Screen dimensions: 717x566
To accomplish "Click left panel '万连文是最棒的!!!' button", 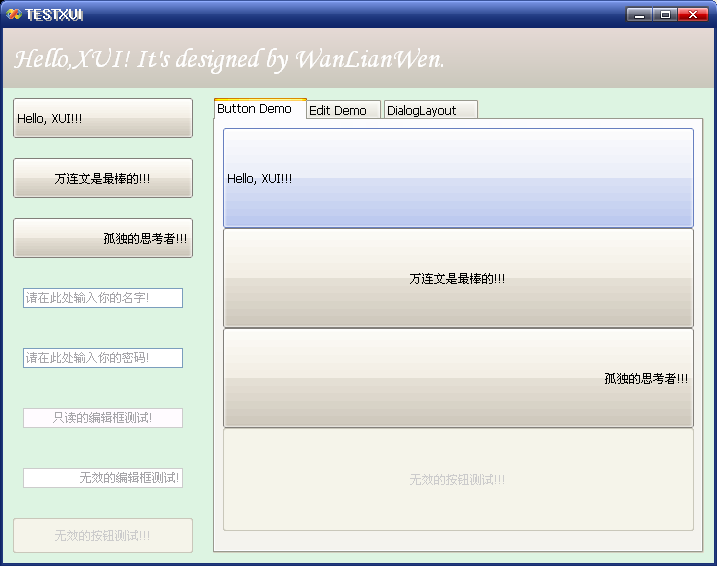I will coord(103,178).
